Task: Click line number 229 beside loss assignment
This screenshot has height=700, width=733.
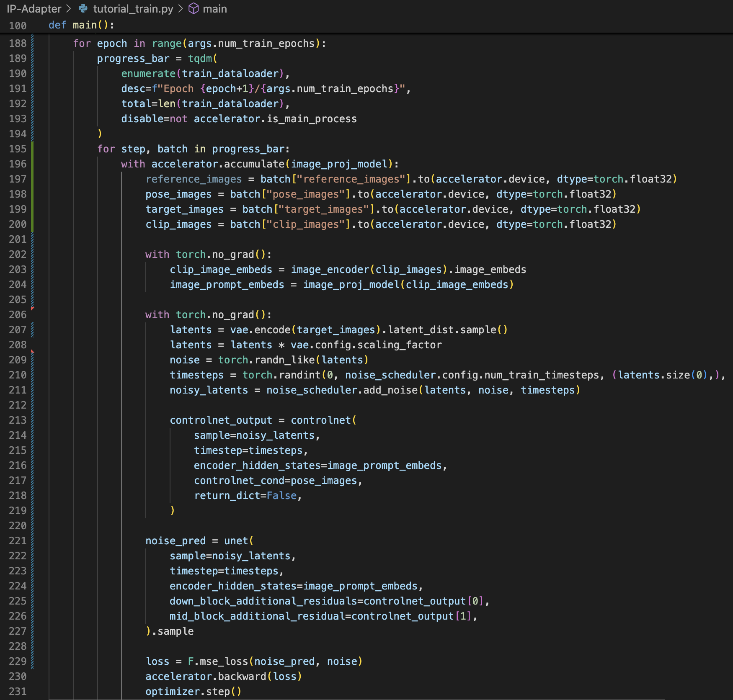Action: click(x=18, y=661)
